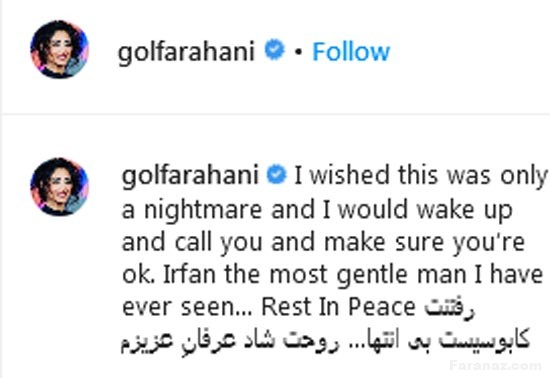This screenshot has height=378, width=550.
Task: Open golfarahani's profile picture in the header
Action: [x=59, y=49]
